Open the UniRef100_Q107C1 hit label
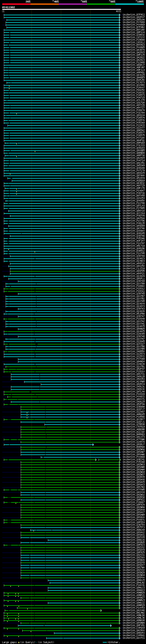 tap(133, 638)
